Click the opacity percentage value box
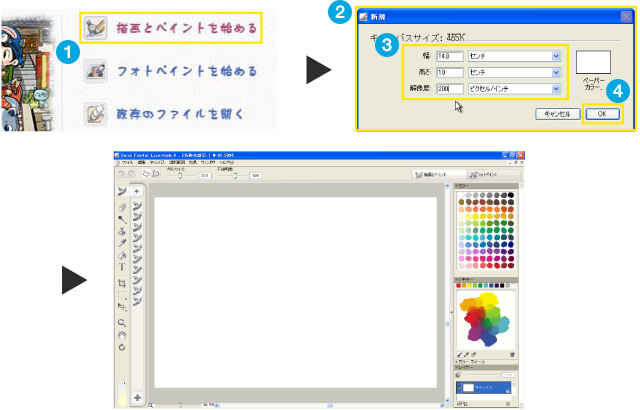Screen dimensions: 640x410 point(256,175)
